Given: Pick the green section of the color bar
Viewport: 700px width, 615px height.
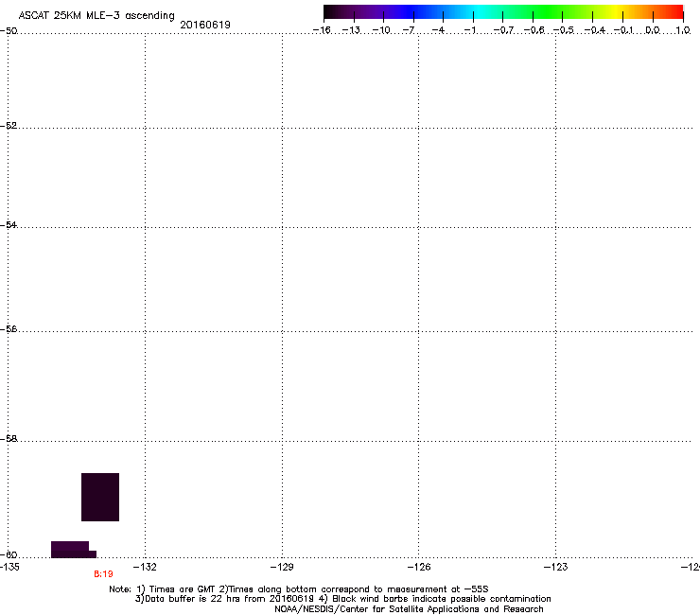Looking at the screenshot, I should 549,12.
